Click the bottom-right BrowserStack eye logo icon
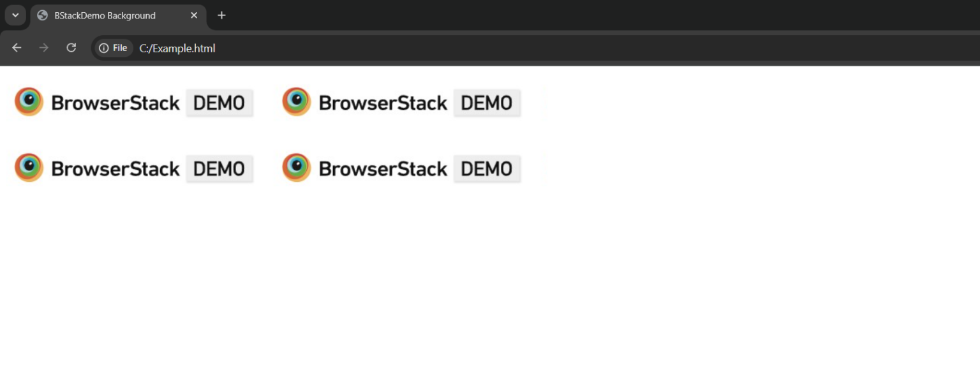This screenshot has height=388, width=980. (x=295, y=167)
